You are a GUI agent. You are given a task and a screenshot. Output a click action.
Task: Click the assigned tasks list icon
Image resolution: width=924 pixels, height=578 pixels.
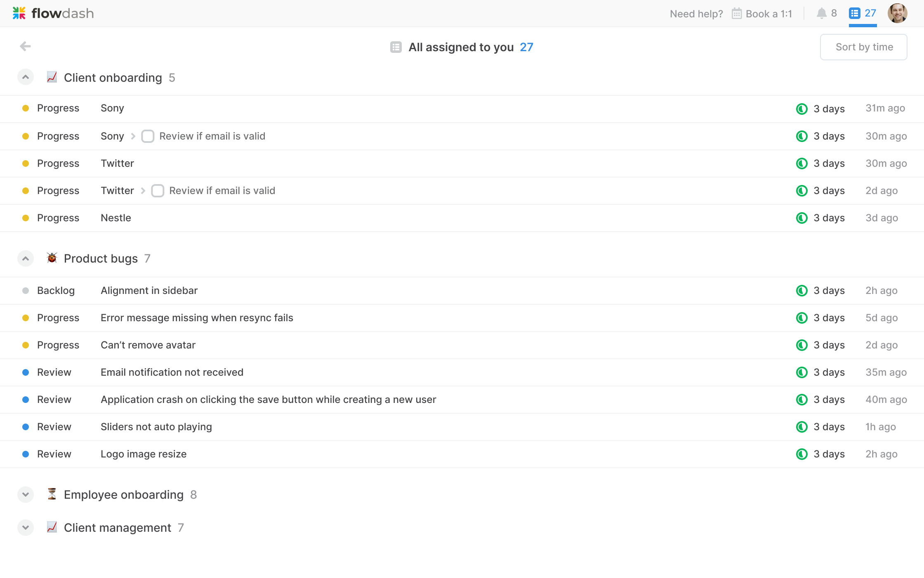click(x=854, y=14)
